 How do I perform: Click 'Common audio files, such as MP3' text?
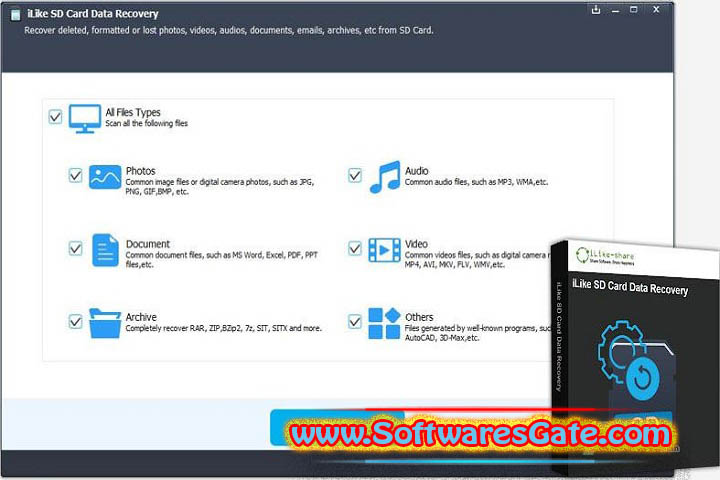coord(476,182)
